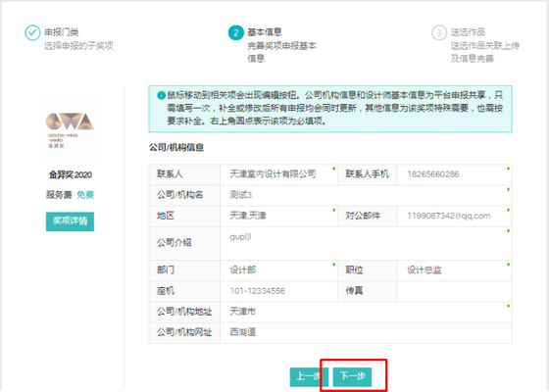
Task: Open the Golden Wing Award logo image
Action: point(71,130)
